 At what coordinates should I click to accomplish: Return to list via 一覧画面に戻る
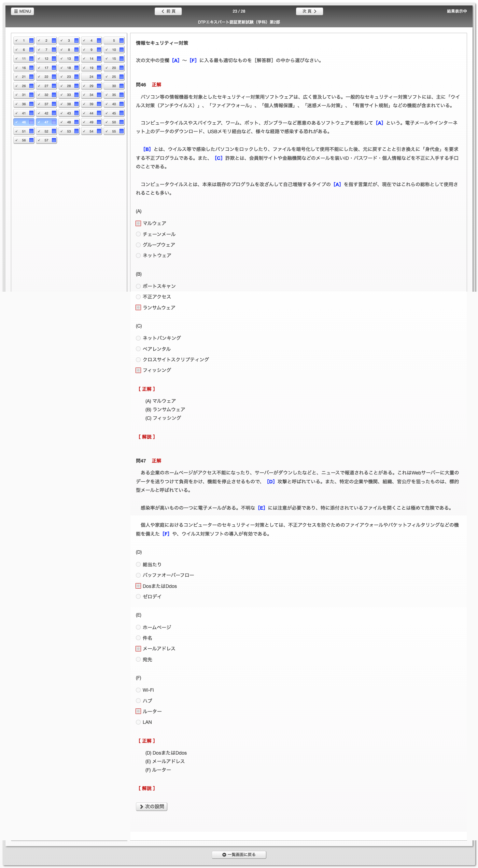tap(239, 855)
